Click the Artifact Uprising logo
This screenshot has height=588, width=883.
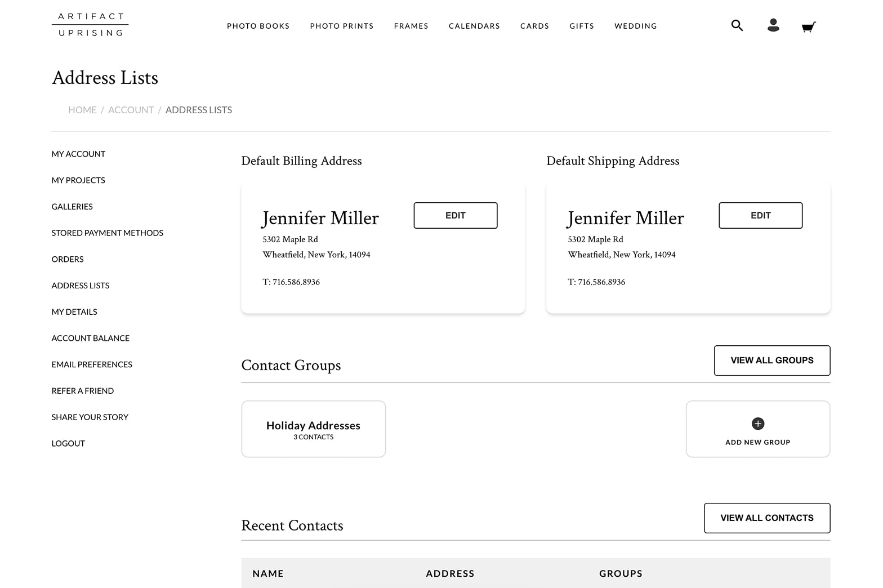[x=90, y=25]
